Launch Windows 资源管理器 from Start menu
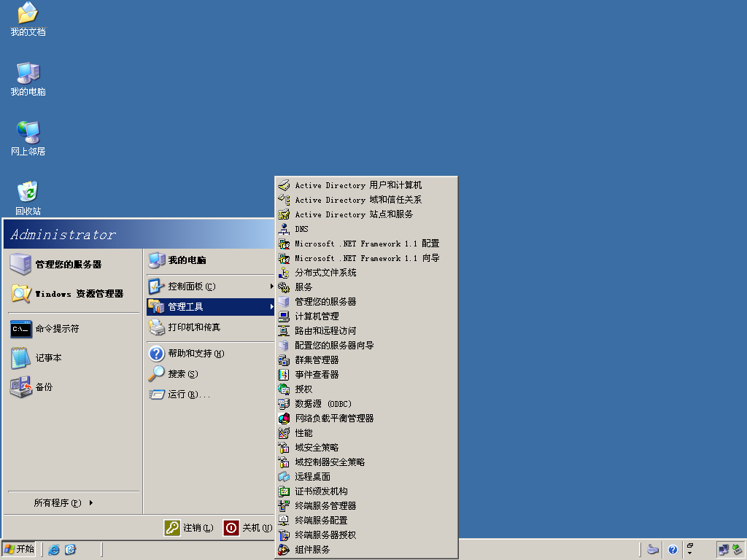Viewport: 747px width, 560px height. pos(74,294)
